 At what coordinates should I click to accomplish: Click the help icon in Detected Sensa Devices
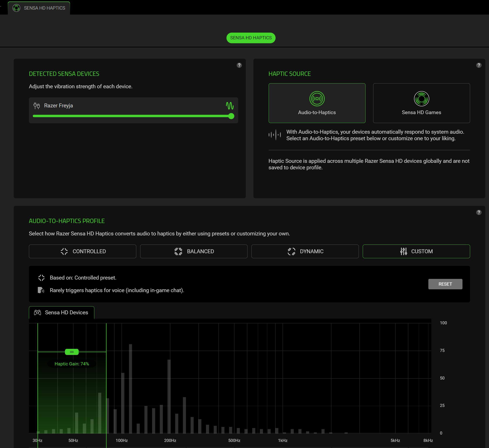click(239, 65)
